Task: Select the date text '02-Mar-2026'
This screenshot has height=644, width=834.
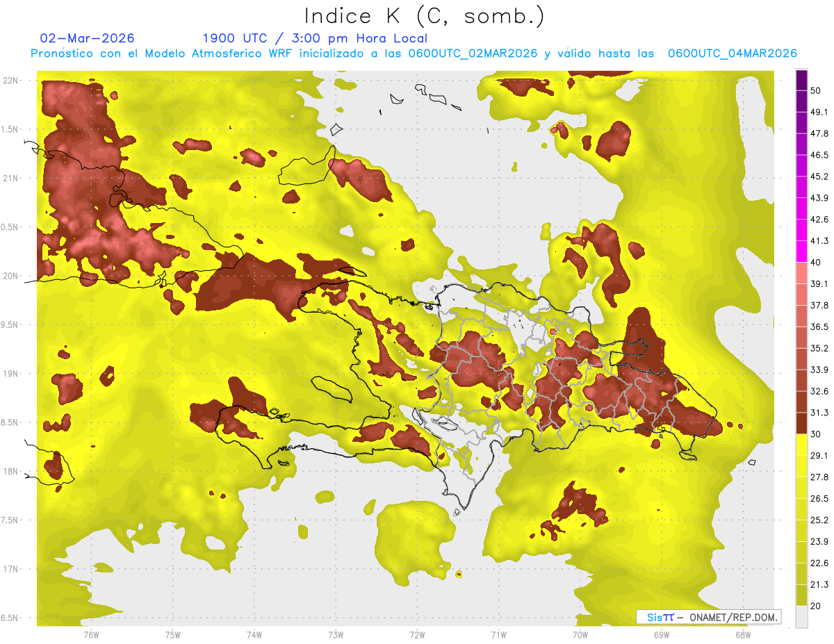Action: [88, 38]
